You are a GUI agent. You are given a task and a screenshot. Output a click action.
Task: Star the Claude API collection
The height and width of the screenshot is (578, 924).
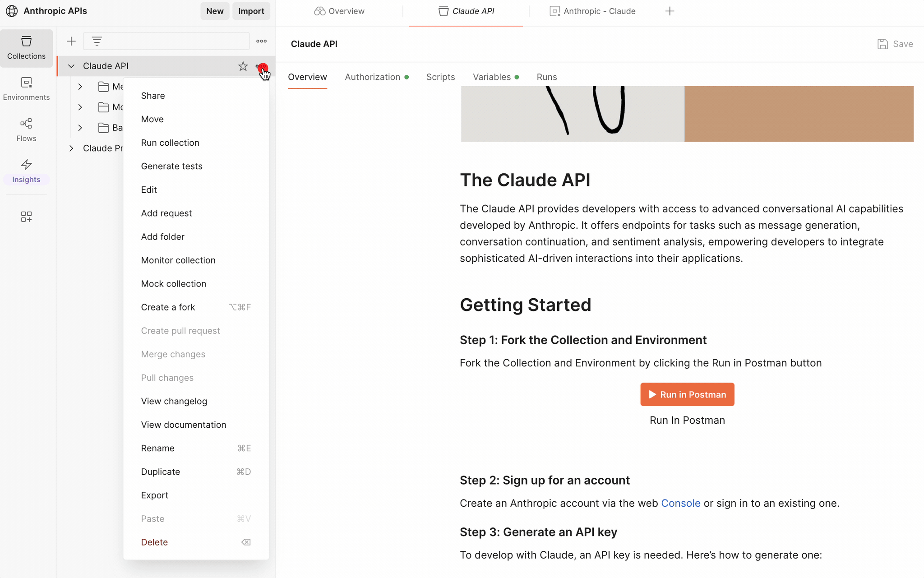tap(243, 66)
